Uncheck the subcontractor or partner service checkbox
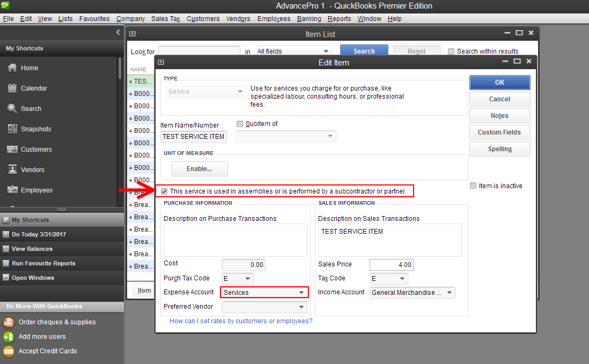The width and height of the screenshot is (589, 364). tap(165, 191)
